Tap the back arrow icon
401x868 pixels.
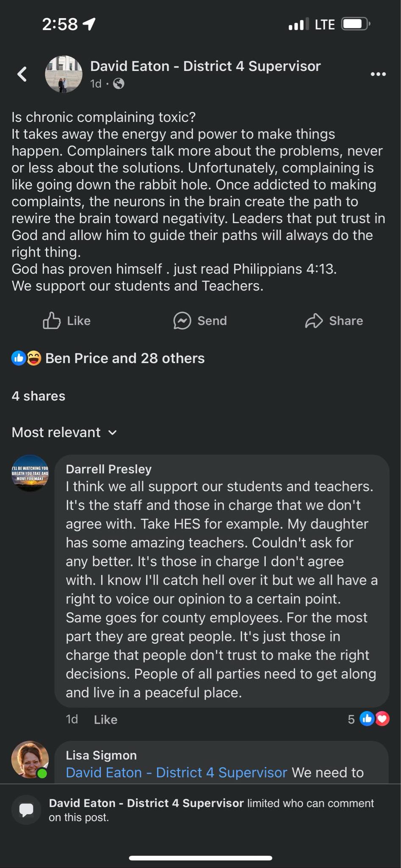point(22,74)
